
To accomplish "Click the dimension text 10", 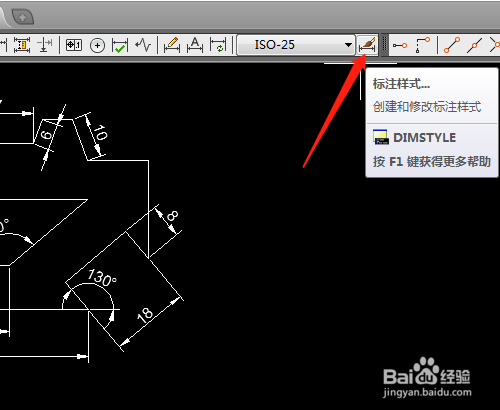I will point(100,132).
